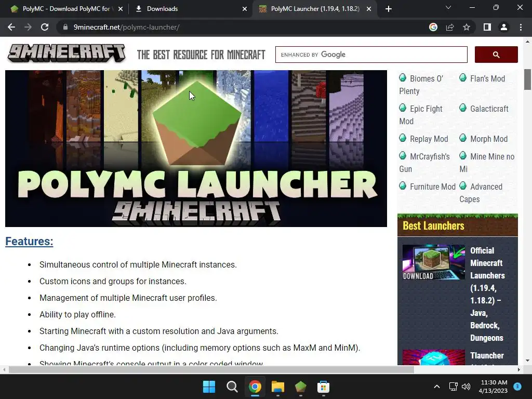Open Chrome three-dot menu
532x399 pixels.
pos(521,27)
